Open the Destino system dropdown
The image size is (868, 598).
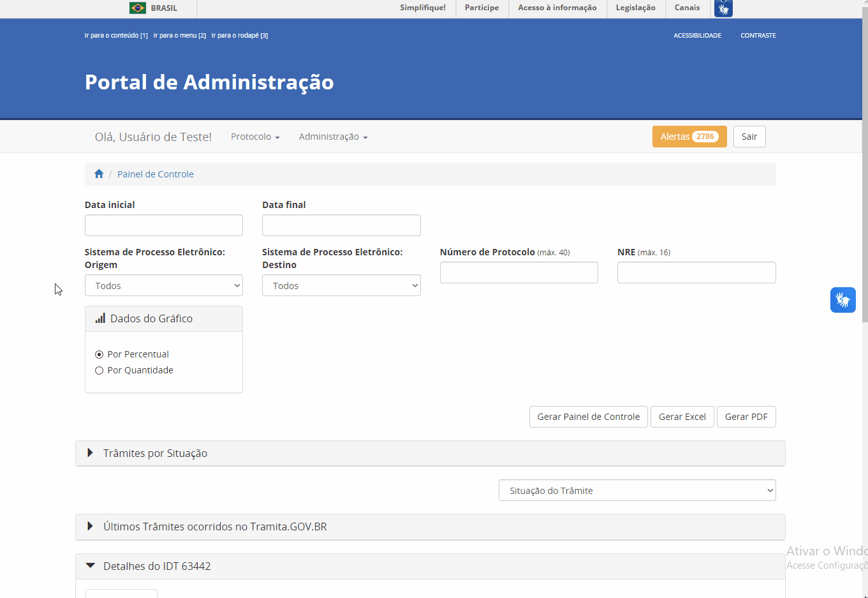pyautogui.click(x=341, y=285)
